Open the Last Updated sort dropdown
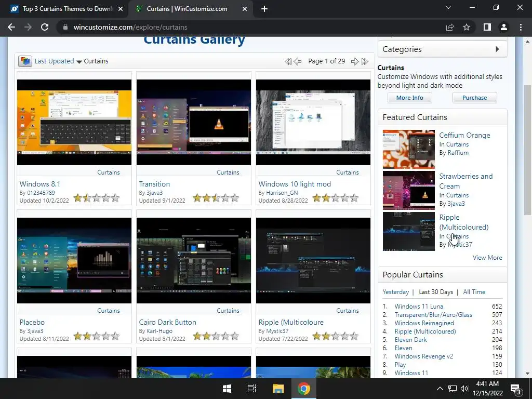The height and width of the screenshot is (399, 532). click(58, 61)
